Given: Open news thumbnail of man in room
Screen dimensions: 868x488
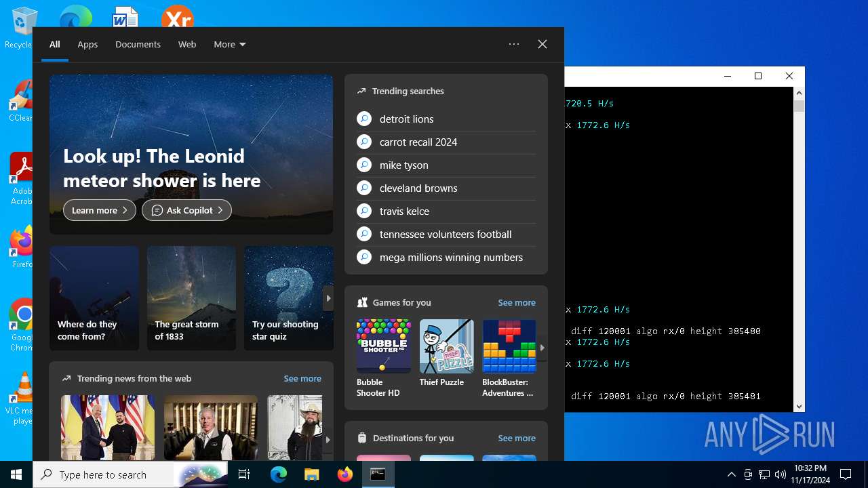Looking at the screenshot, I should click(x=211, y=428).
